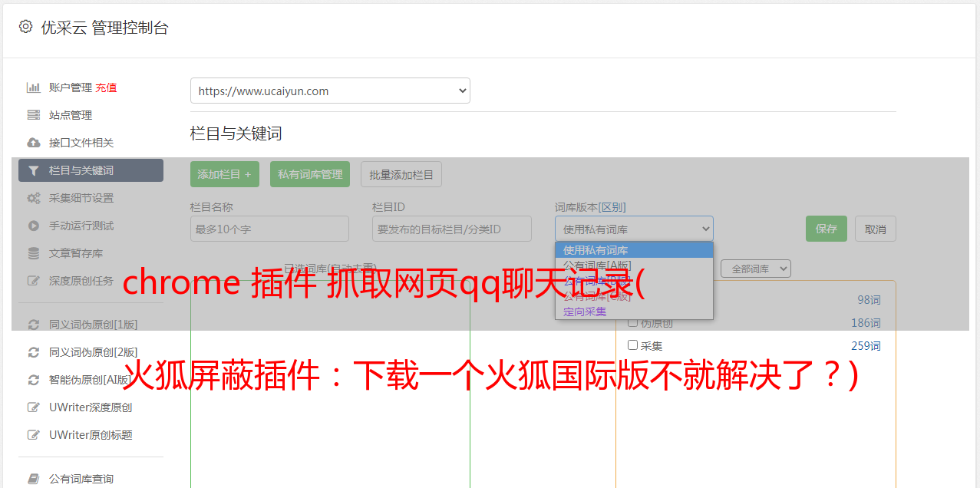Open 接口文件相关 in the sidebar
This screenshot has height=488, width=980.
click(81, 143)
